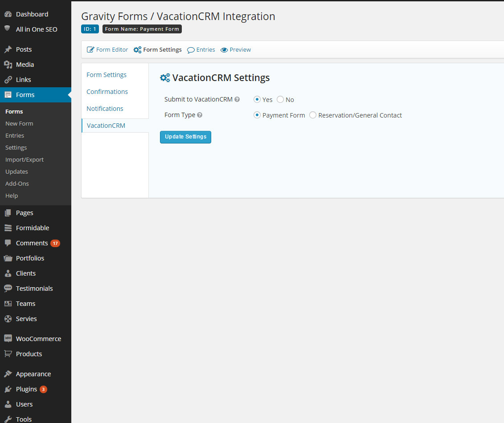Screen dimensions: 504x423
Task: Click the Users silhouette icon
Action: click(x=8, y=404)
